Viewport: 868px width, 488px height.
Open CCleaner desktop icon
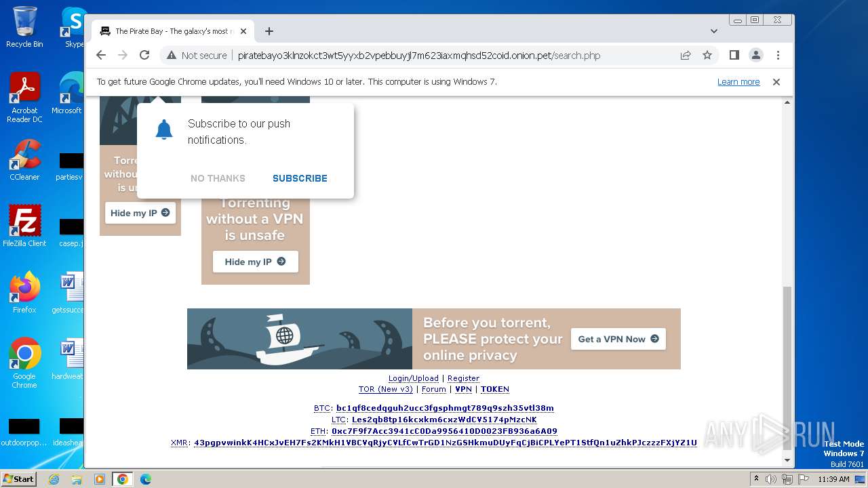24,161
